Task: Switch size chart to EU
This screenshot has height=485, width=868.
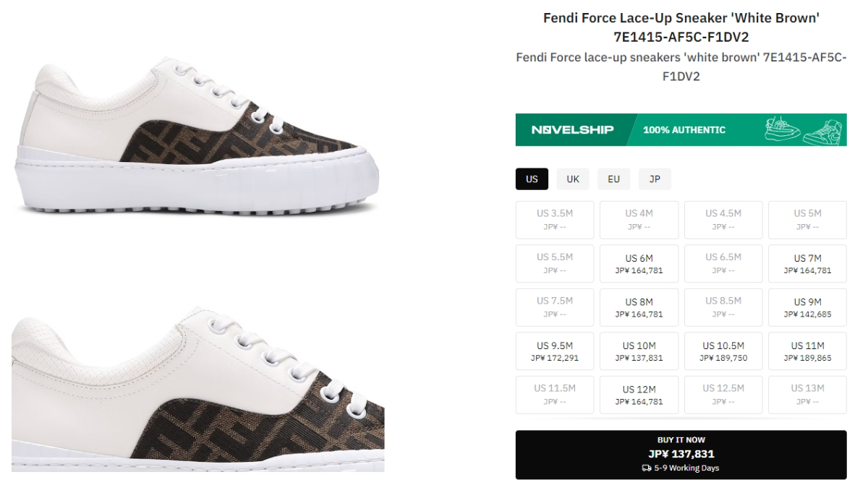Action: (x=613, y=179)
